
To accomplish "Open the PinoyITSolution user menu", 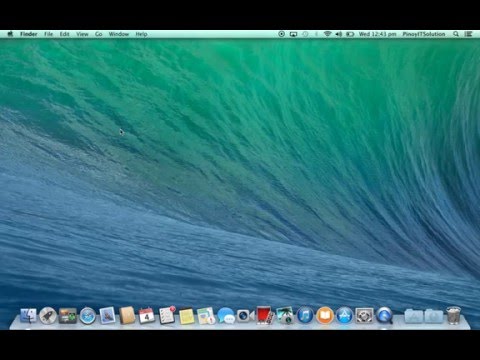I will (424, 34).
